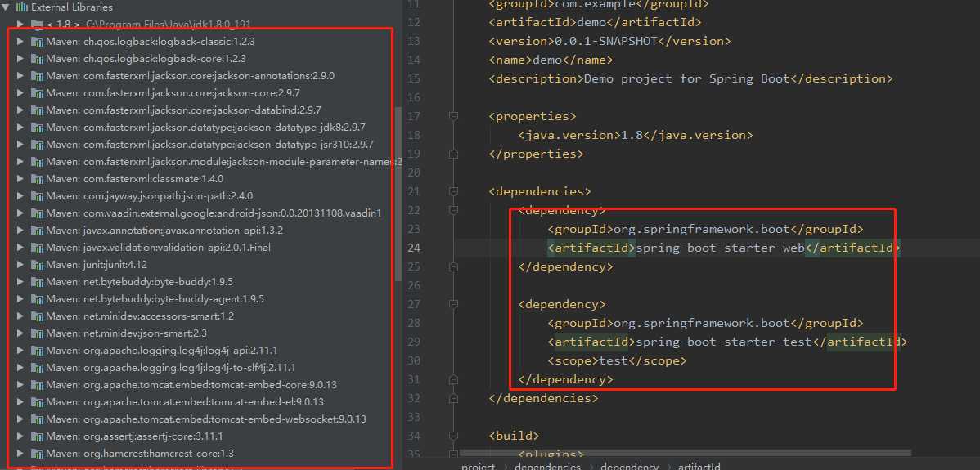
Task: Click library icon of log4j-to-slf4j:2.11.1
Action: coord(38,368)
